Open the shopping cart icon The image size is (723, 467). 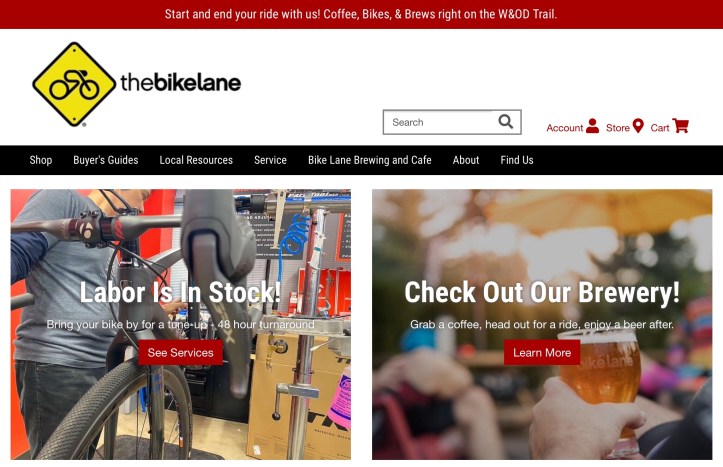point(680,126)
